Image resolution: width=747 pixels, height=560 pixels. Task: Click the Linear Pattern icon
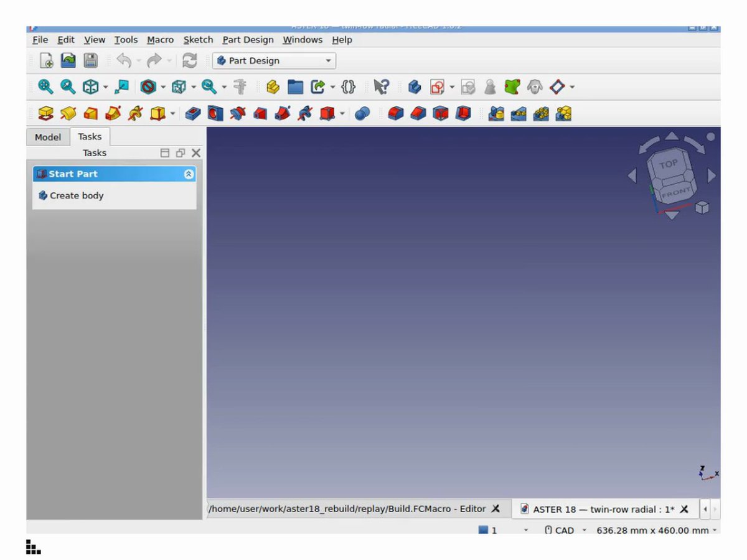click(519, 114)
